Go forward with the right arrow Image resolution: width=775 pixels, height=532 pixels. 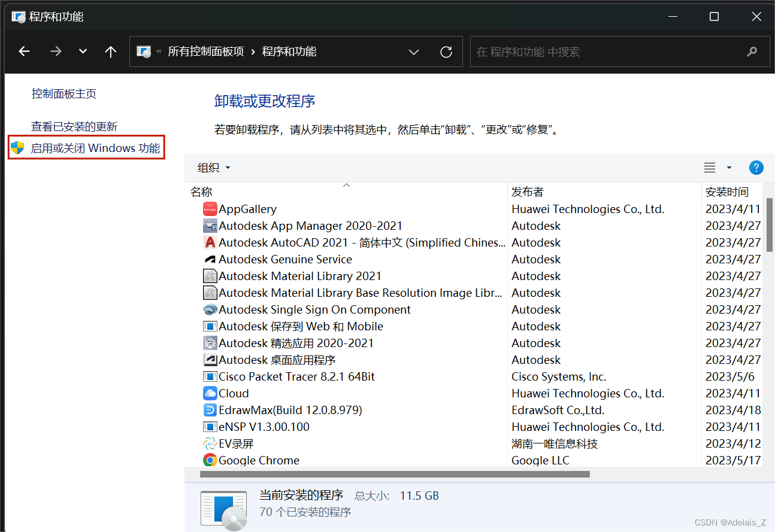[x=56, y=51]
